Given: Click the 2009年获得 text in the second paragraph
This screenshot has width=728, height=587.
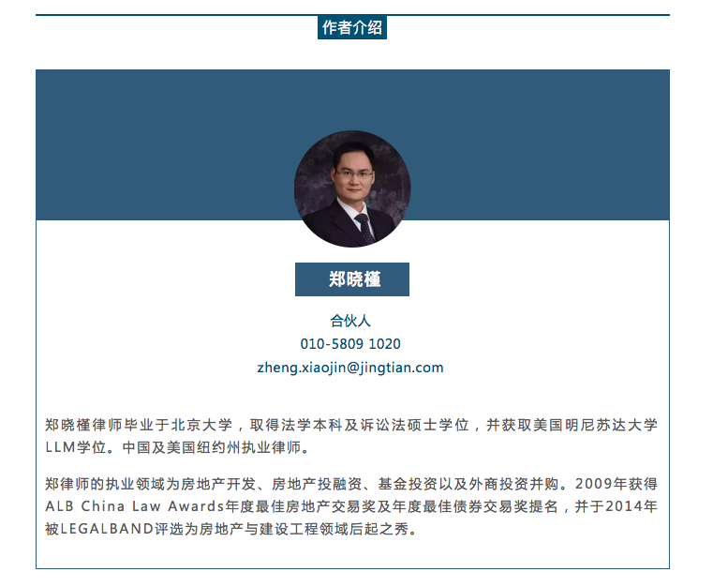Looking at the screenshot, I should click(x=617, y=484).
